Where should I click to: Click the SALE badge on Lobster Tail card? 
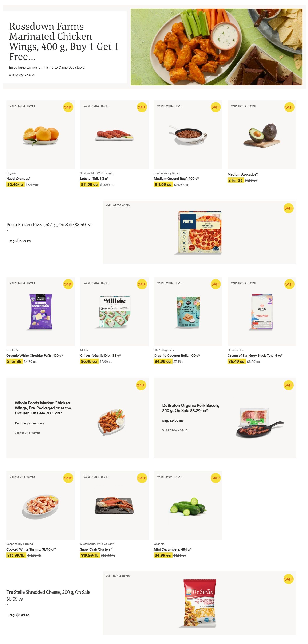(142, 107)
